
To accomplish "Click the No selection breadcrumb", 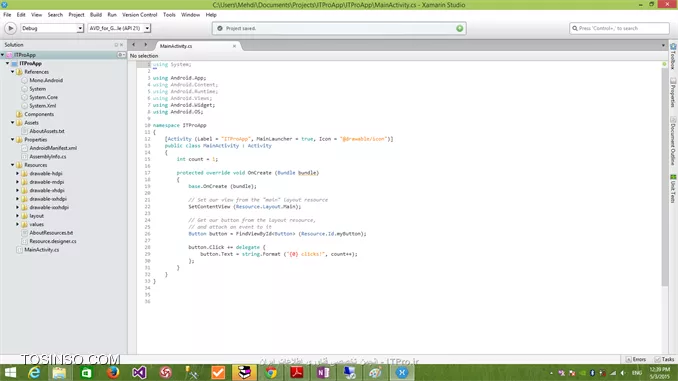I will pyautogui.click(x=144, y=56).
